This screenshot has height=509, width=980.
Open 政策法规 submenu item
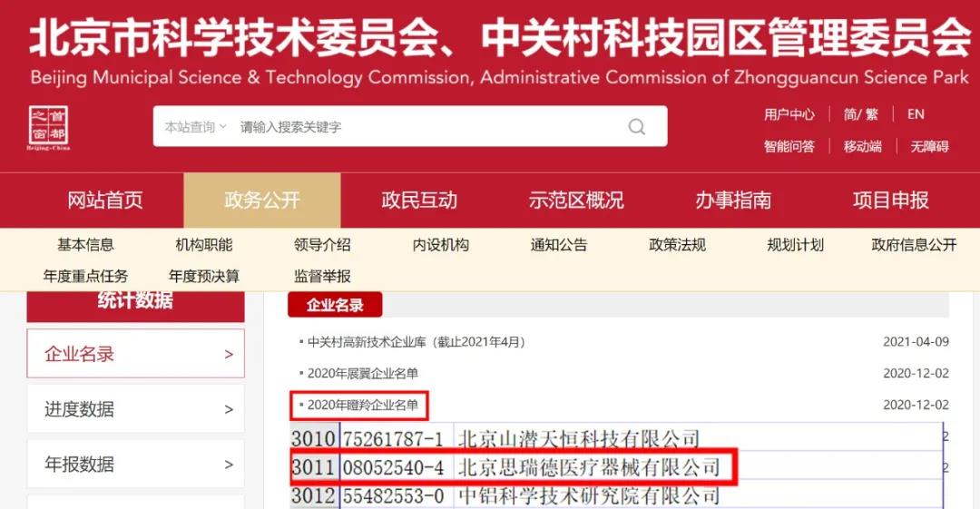pyautogui.click(x=678, y=245)
